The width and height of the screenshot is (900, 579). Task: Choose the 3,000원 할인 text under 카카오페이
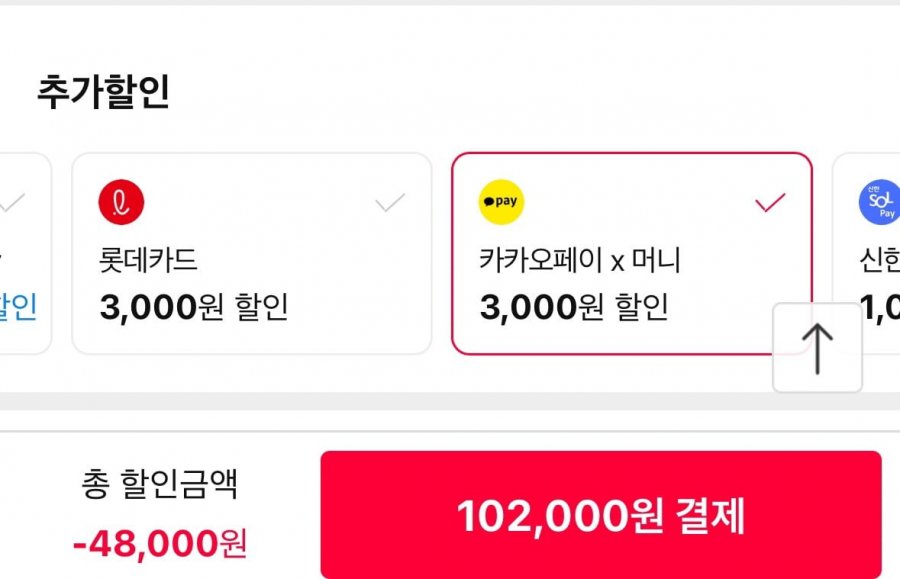click(574, 307)
